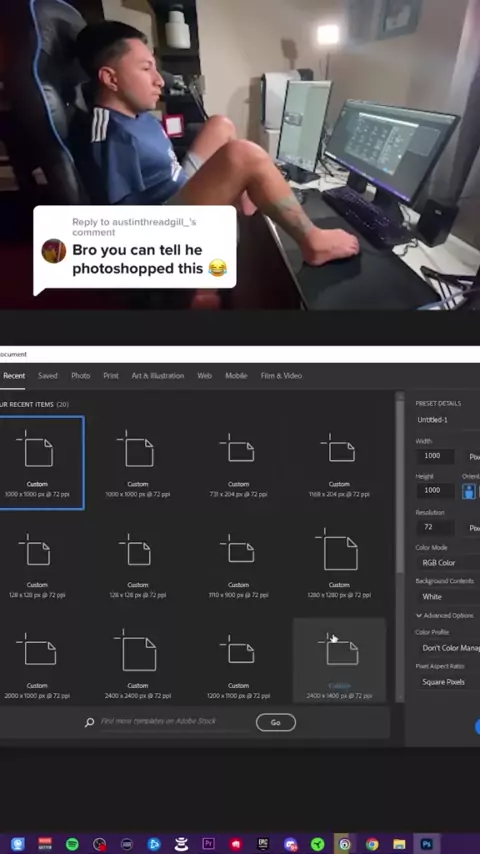Click the magnifier icon beside Adobe Stock search
The image size is (480, 854).
point(89,722)
